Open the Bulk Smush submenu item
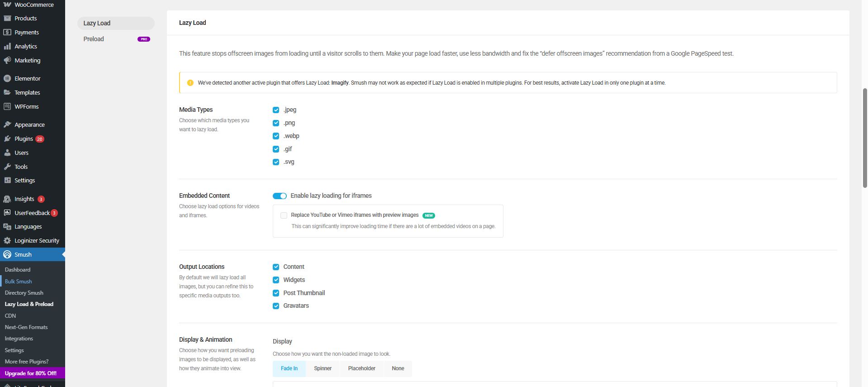Image resolution: width=868 pixels, height=387 pixels. (x=18, y=282)
